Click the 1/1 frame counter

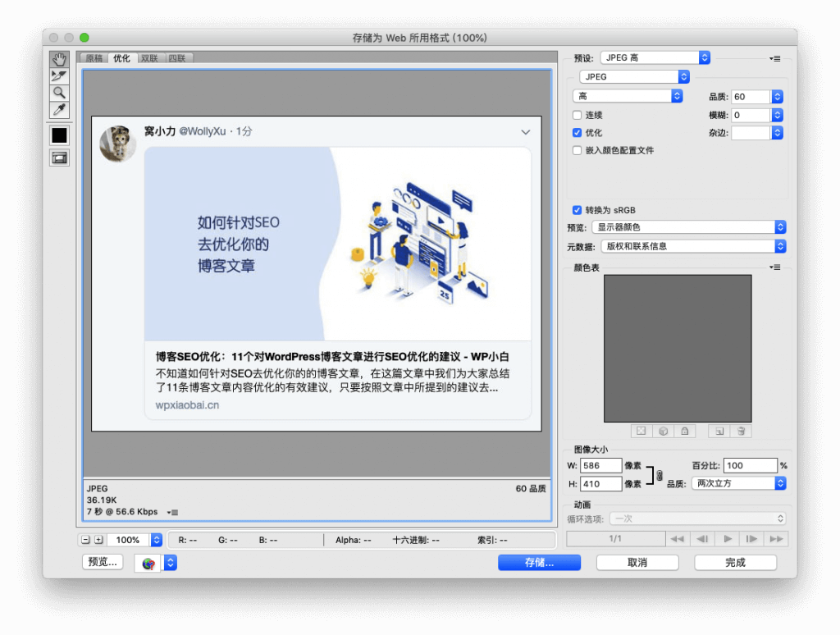[x=615, y=538]
